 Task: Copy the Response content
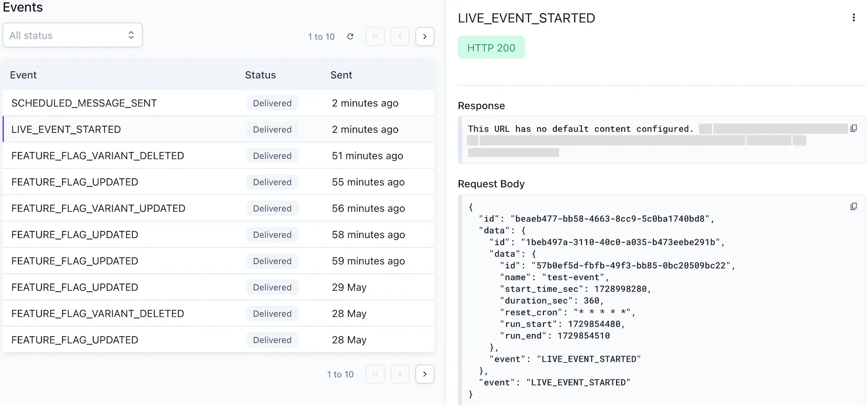click(853, 128)
